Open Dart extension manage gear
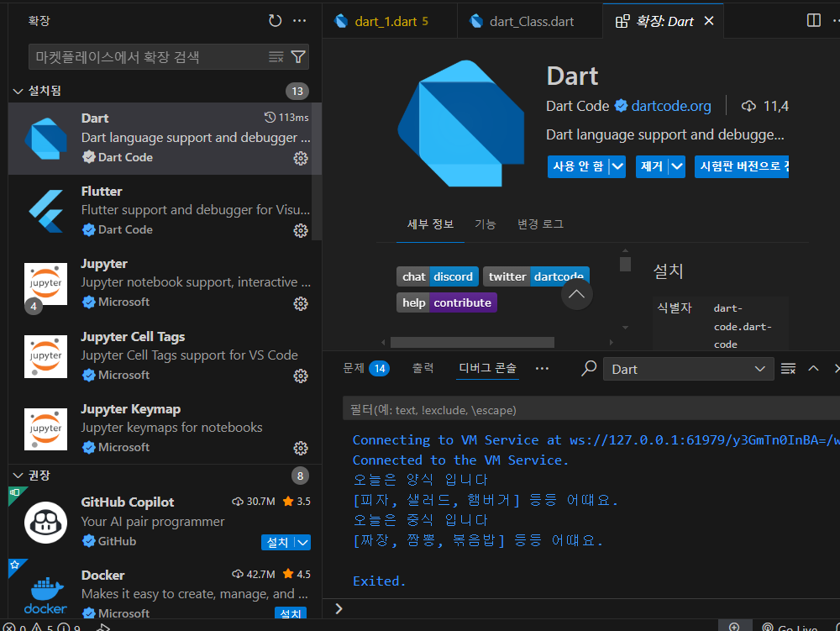The height and width of the screenshot is (631, 840). pos(301,158)
